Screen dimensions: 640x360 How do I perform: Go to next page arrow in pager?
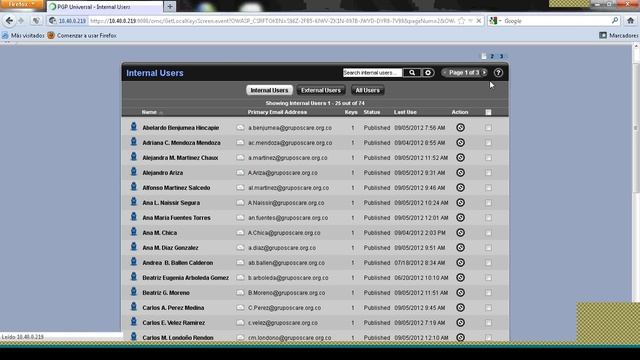484,73
